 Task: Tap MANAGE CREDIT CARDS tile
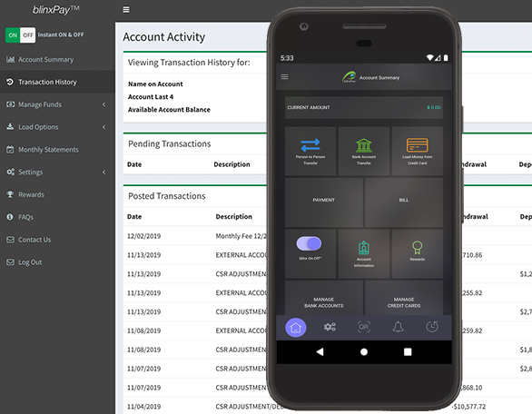click(404, 298)
